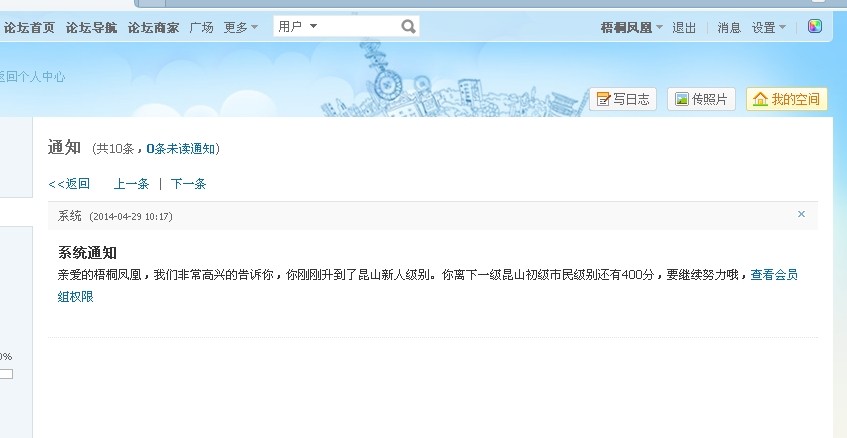Open 论坛导航 menu item
The width and height of the screenshot is (847, 438).
(91, 27)
